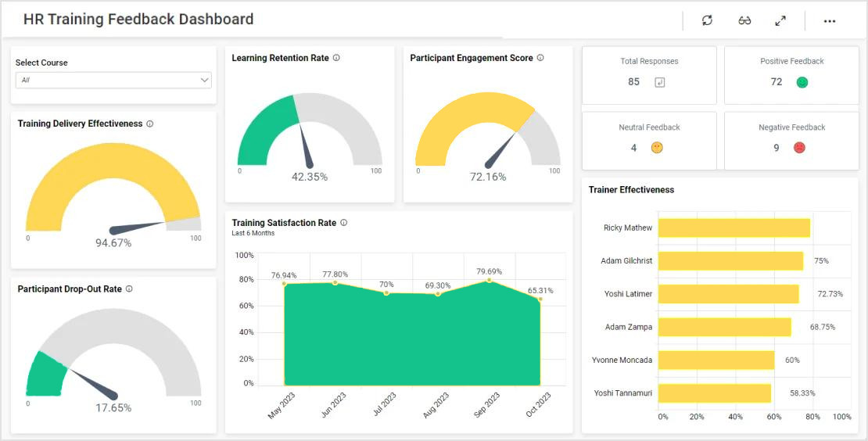Click the 68.75% label for Adam Zampa
The height and width of the screenshot is (441, 868).
click(823, 327)
